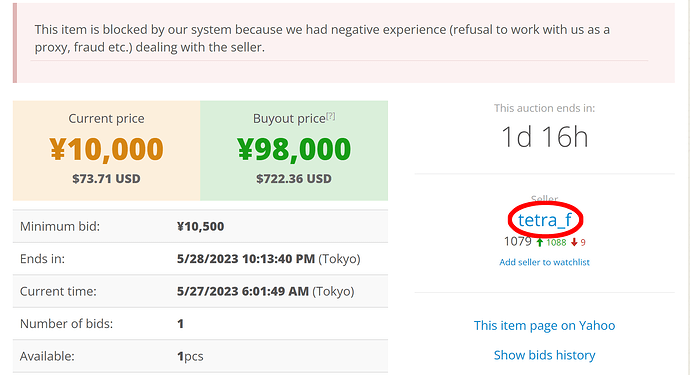The image size is (690, 375).
Task: Show bids history
Action: click(x=544, y=355)
